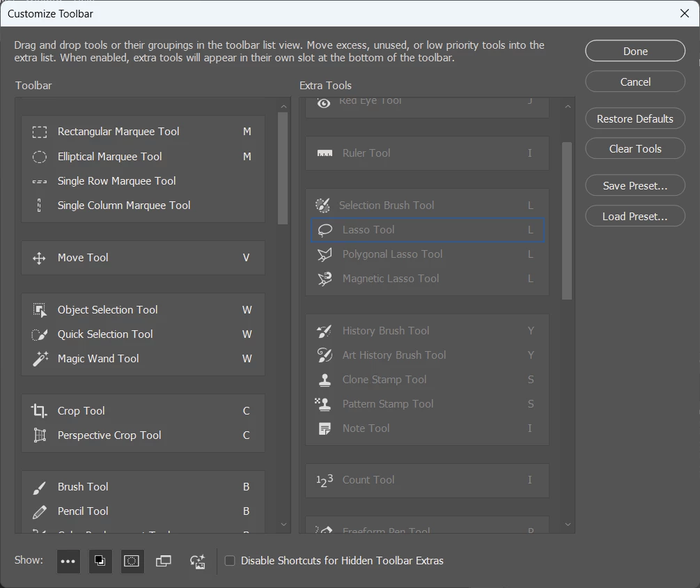Toggle foreground/background colors Show button
The height and width of the screenshot is (588, 700).
(x=100, y=562)
